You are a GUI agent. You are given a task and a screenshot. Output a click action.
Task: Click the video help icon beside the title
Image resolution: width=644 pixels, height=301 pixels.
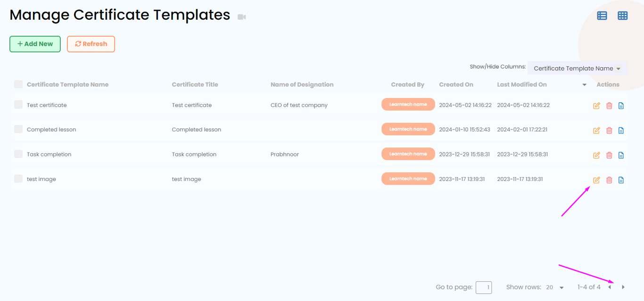242,17
